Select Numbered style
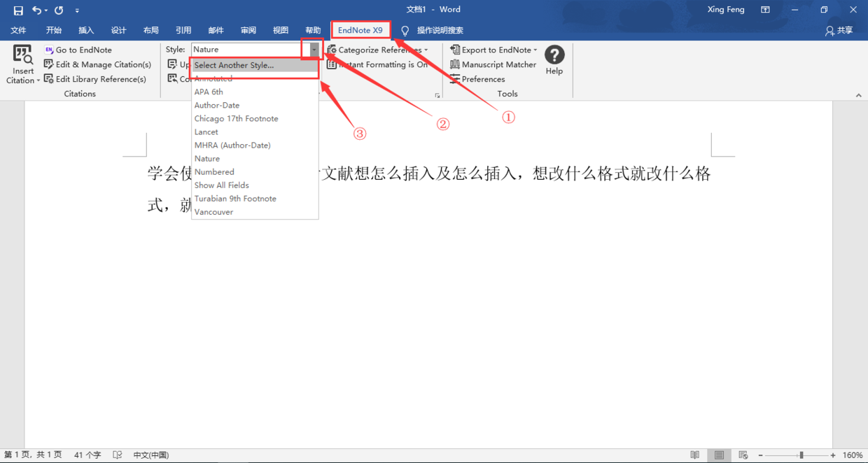This screenshot has width=868, height=463. coord(255,171)
